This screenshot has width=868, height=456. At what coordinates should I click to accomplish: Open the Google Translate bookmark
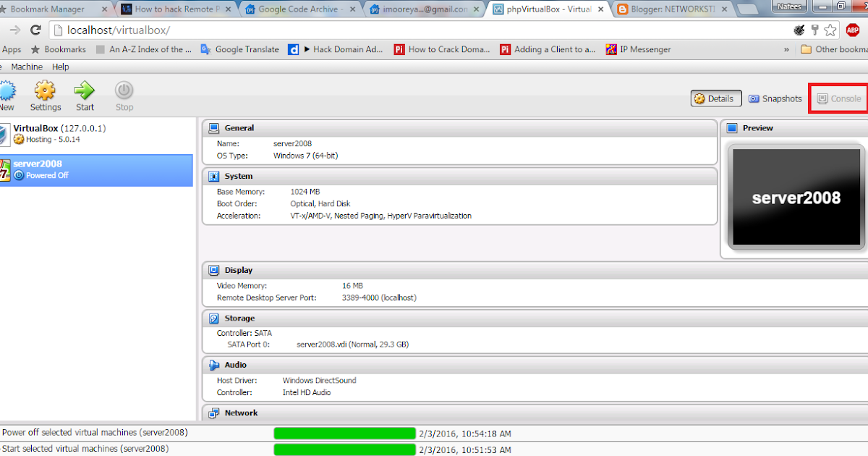pyautogui.click(x=239, y=49)
